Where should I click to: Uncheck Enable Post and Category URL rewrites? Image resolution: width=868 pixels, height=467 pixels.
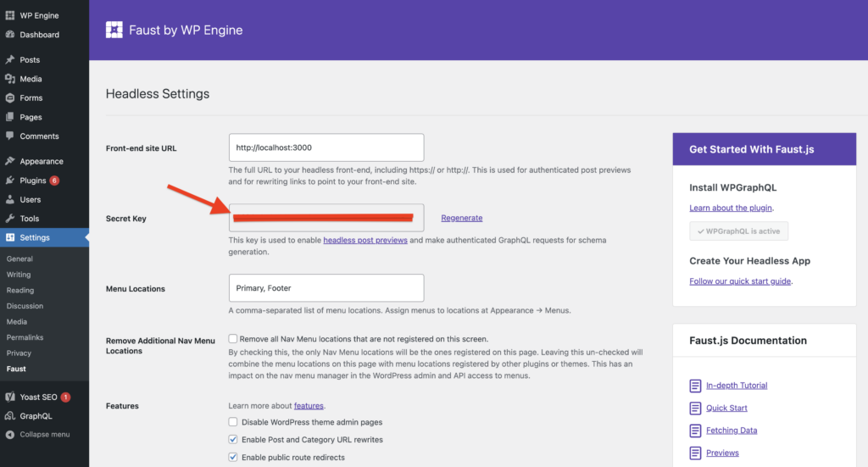(x=233, y=440)
